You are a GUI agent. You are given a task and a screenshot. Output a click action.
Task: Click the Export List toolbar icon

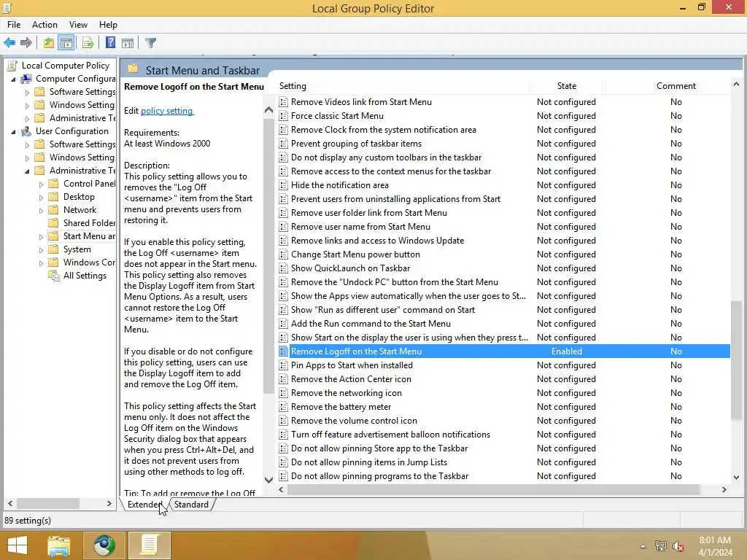click(x=88, y=43)
